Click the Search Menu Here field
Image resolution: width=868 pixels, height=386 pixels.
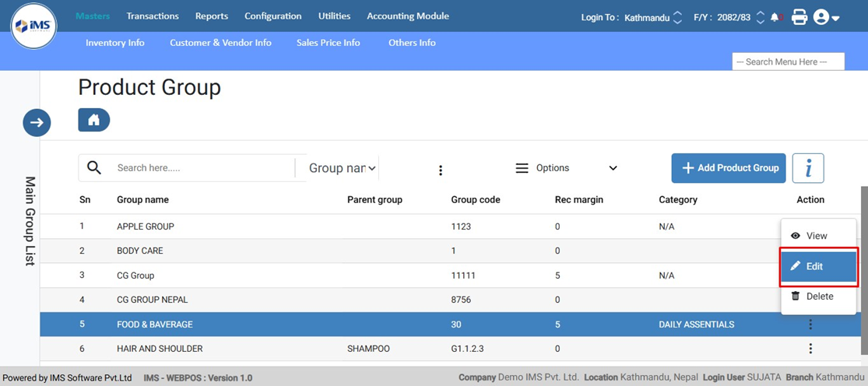click(789, 62)
